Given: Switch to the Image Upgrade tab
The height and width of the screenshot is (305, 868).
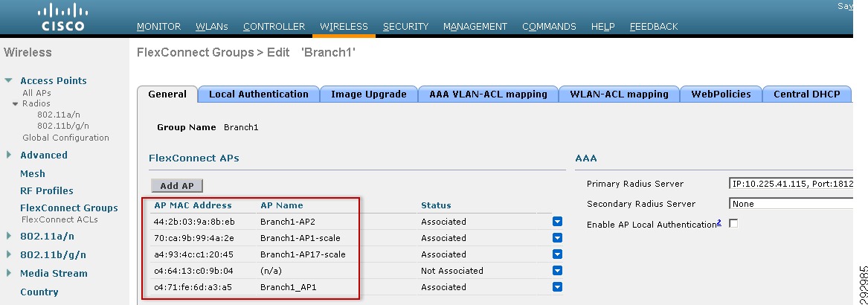Looking at the screenshot, I should (x=369, y=94).
